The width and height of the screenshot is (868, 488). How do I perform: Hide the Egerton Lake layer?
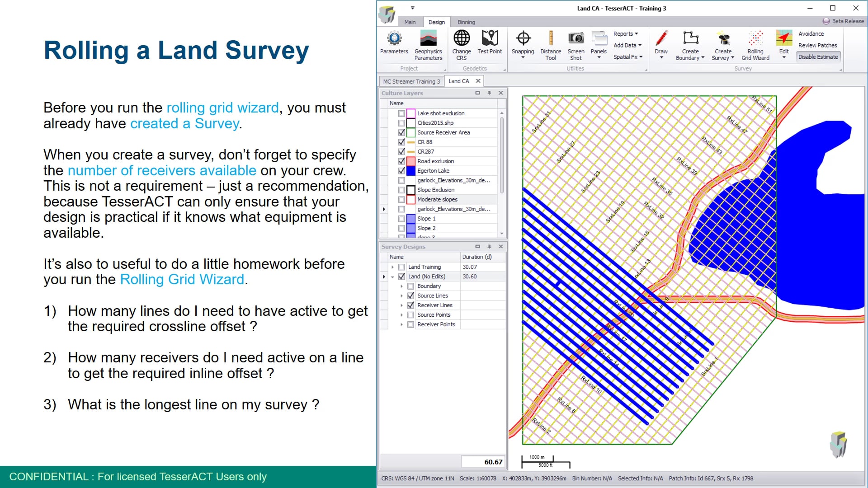pyautogui.click(x=401, y=171)
